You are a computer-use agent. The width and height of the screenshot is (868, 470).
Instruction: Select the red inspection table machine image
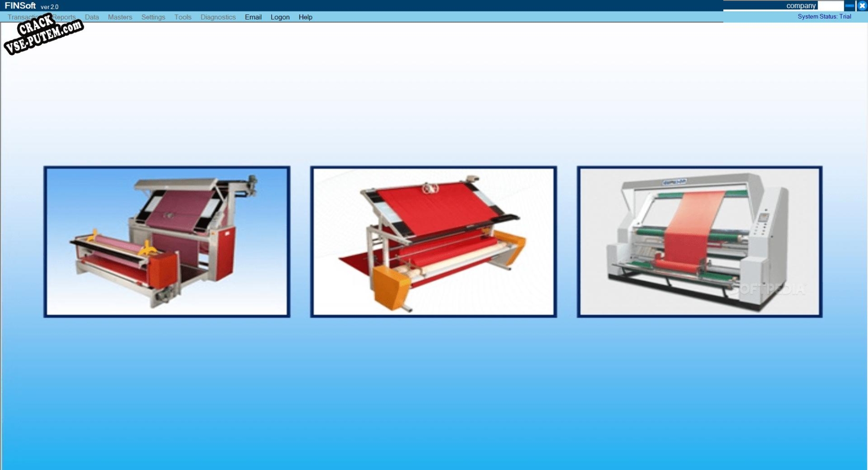pyautogui.click(x=434, y=242)
